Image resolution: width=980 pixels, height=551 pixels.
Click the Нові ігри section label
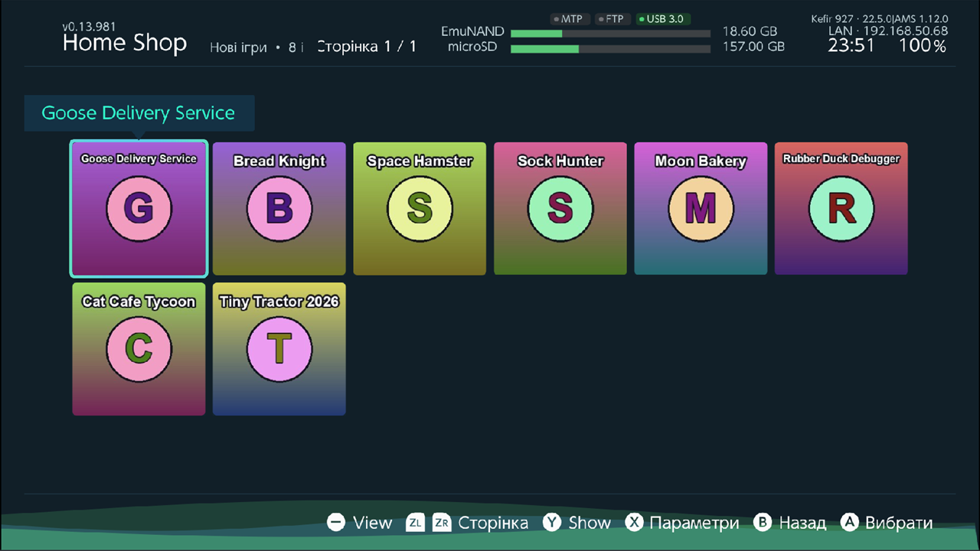[x=239, y=48]
